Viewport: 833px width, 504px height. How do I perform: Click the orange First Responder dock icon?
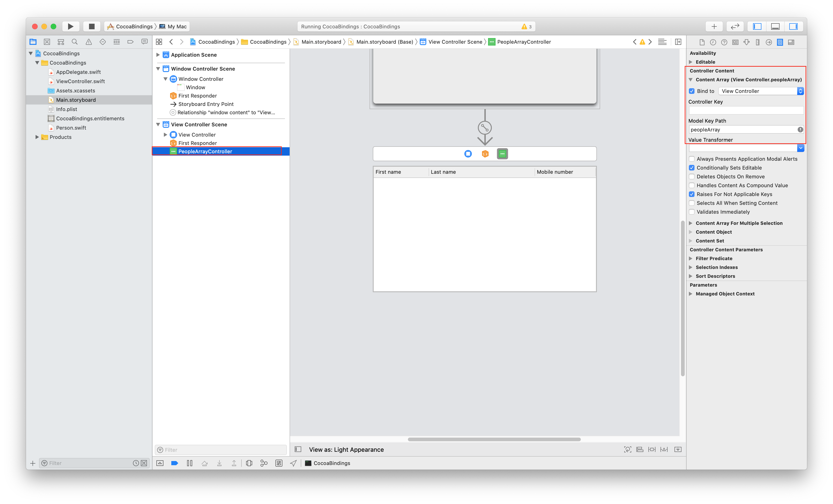[485, 154]
